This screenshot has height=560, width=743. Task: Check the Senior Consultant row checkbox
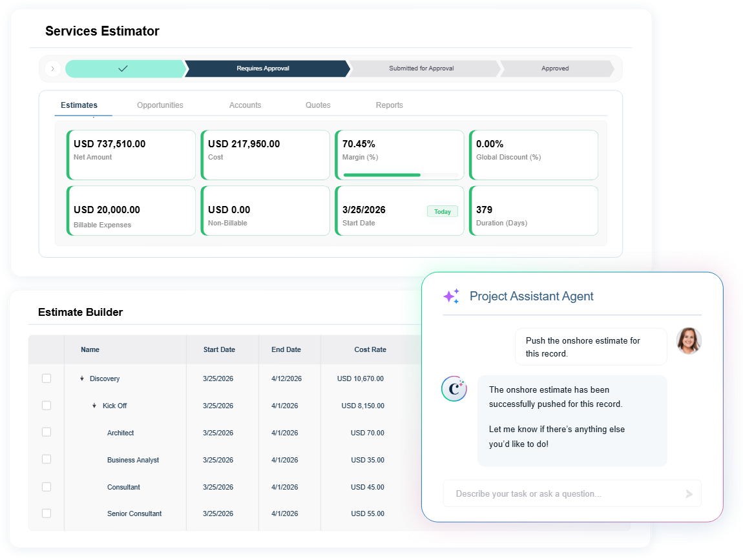click(47, 513)
